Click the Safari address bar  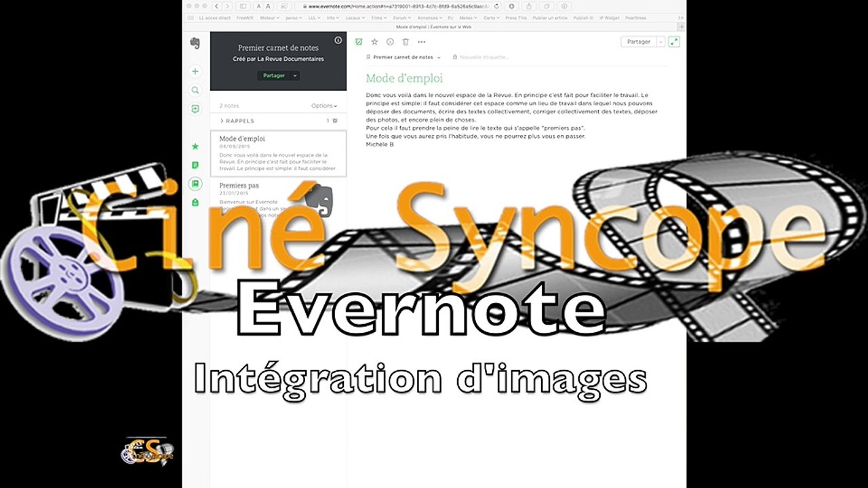tap(399, 6)
